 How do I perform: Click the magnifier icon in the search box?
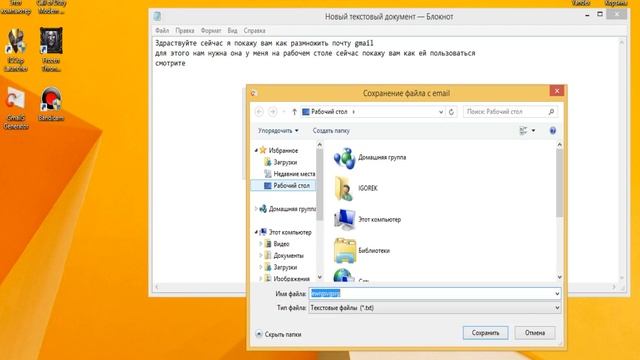coord(551,111)
